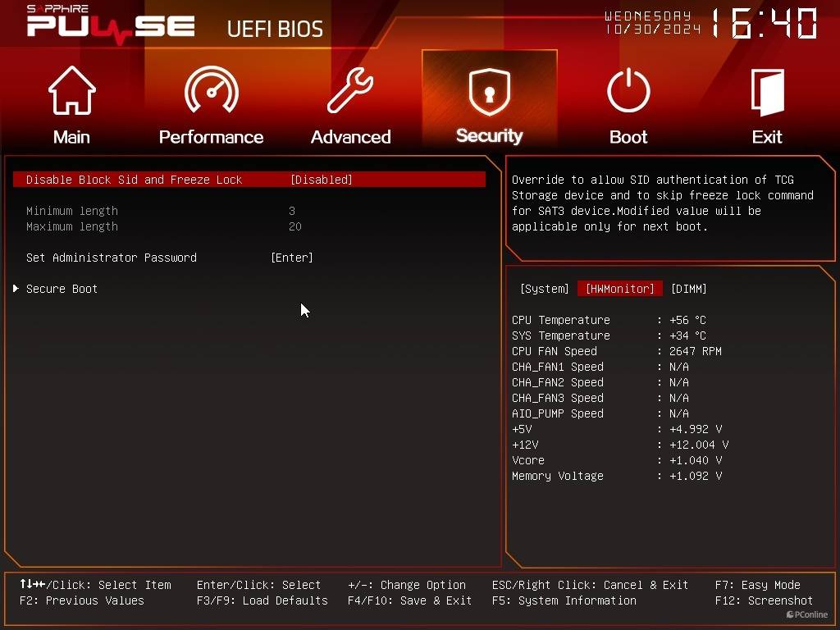The width and height of the screenshot is (840, 630).
Task: Click the Performance tab label
Action: click(x=211, y=137)
